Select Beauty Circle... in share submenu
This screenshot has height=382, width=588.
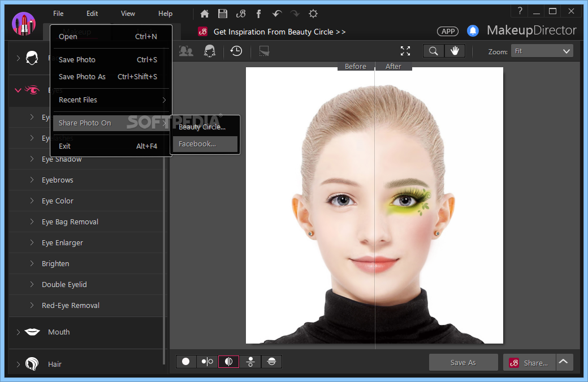205,127
